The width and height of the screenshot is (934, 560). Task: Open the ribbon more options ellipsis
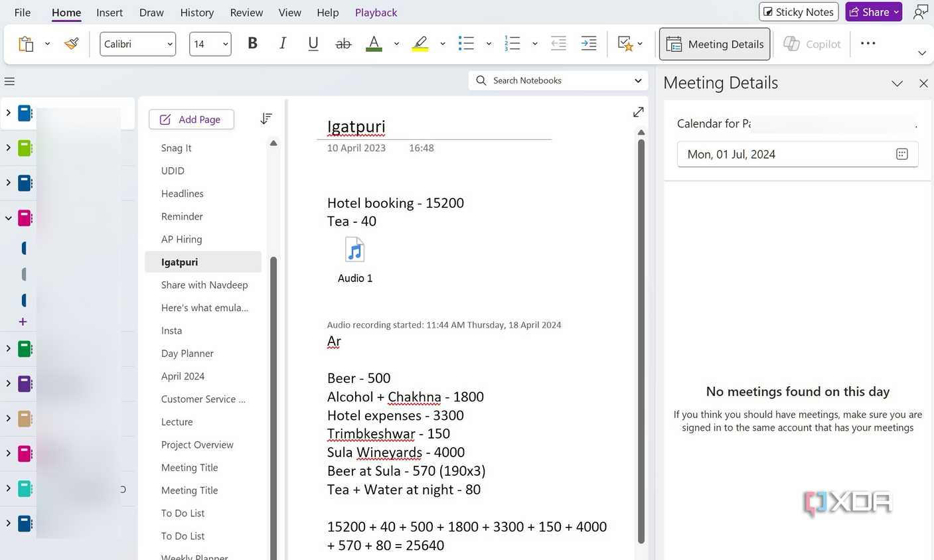[x=868, y=43]
